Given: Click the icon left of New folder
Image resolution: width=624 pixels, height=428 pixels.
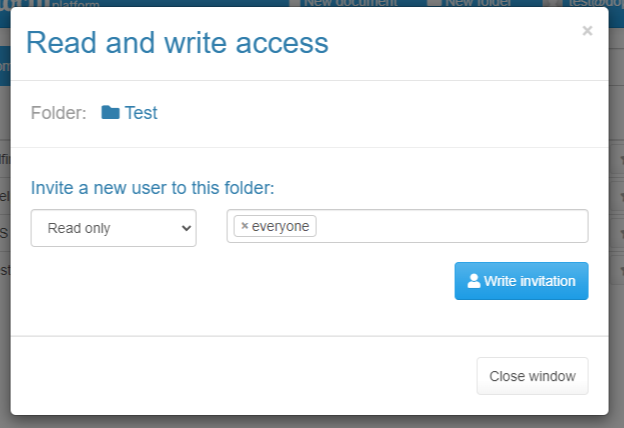Looking at the screenshot, I should pyautogui.click(x=434, y=3).
